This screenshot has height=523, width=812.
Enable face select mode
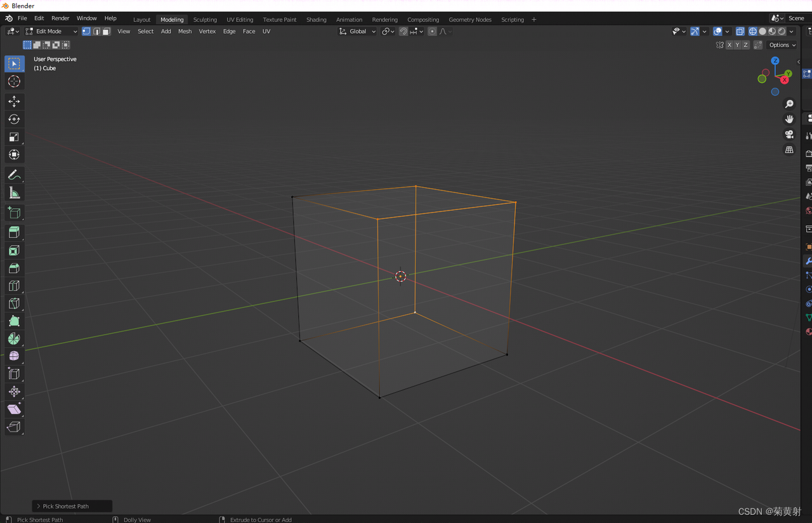tap(106, 31)
